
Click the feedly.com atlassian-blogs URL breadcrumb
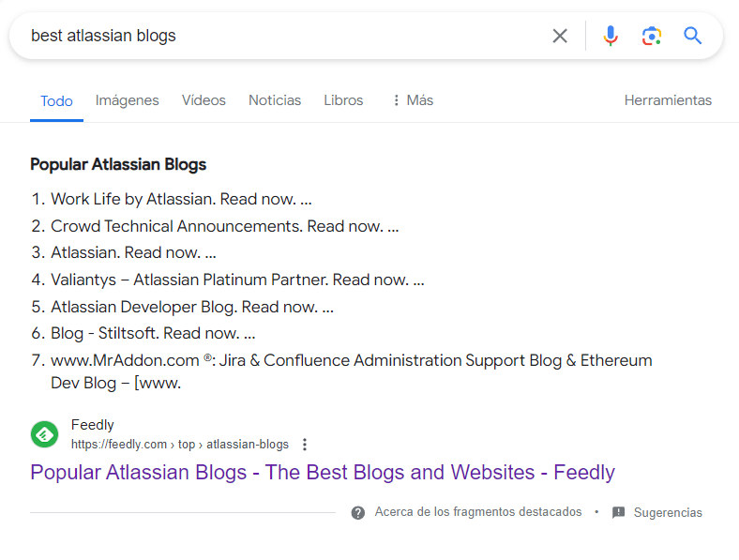(x=180, y=445)
